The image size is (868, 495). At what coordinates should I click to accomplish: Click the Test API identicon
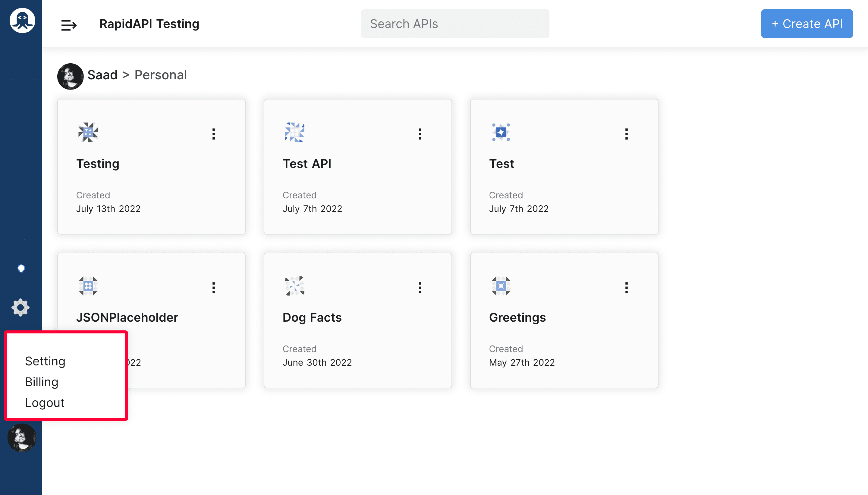294,132
